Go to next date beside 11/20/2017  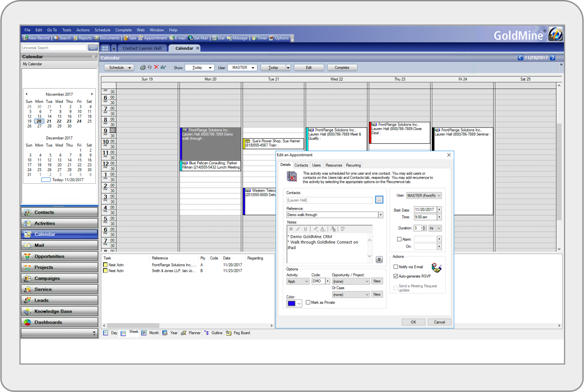click(553, 57)
